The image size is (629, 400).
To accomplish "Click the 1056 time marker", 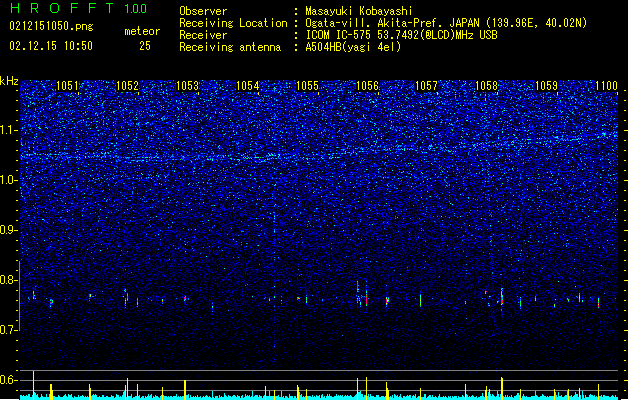I will point(367,86).
